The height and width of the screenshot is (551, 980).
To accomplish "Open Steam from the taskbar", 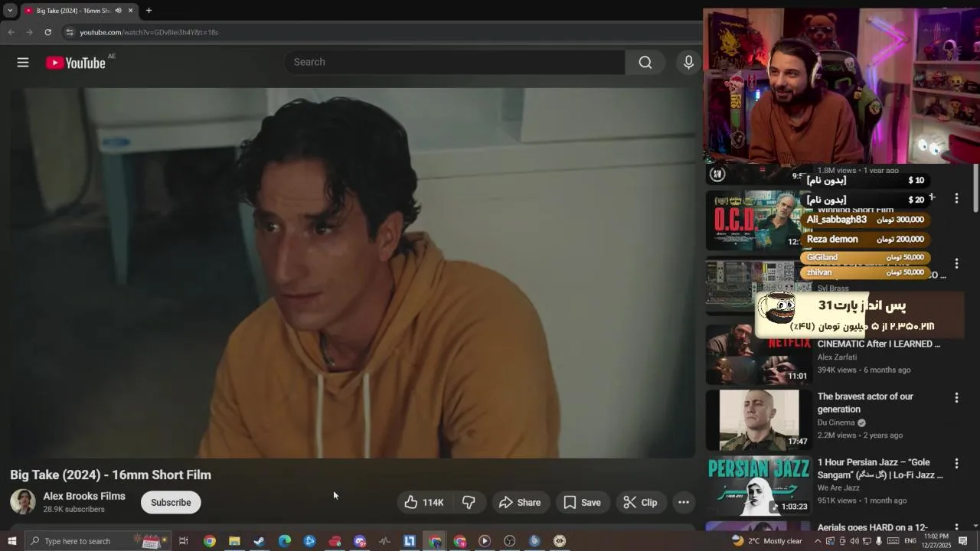I will coord(260,541).
